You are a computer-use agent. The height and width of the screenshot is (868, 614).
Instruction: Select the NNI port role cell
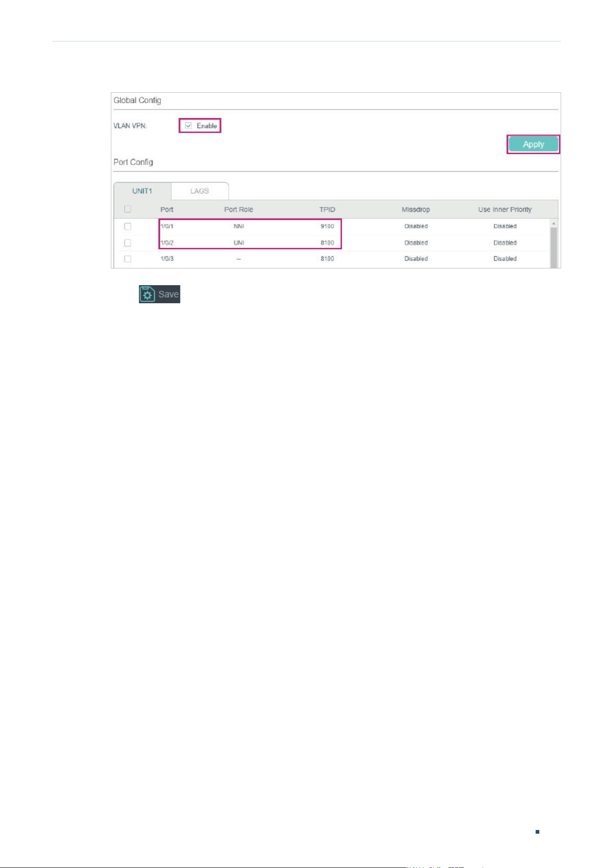pos(239,226)
